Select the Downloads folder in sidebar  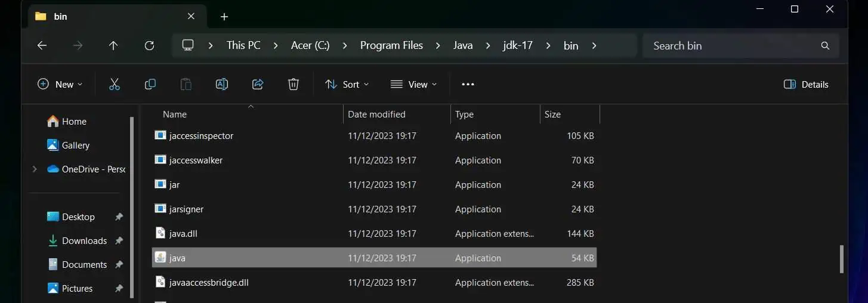click(x=84, y=241)
